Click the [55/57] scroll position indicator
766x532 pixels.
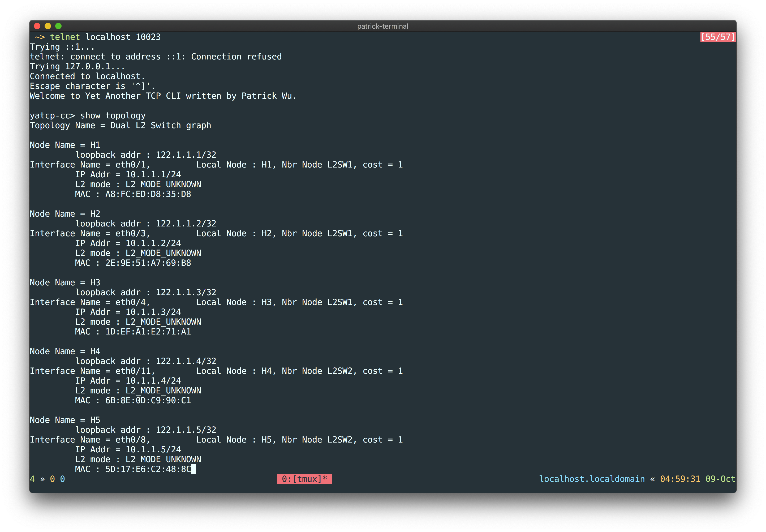(717, 37)
